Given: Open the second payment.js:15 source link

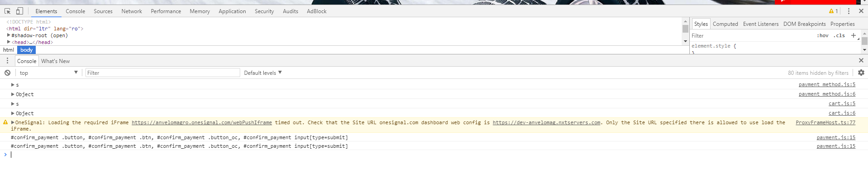Looking at the screenshot, I should (836, 146).
